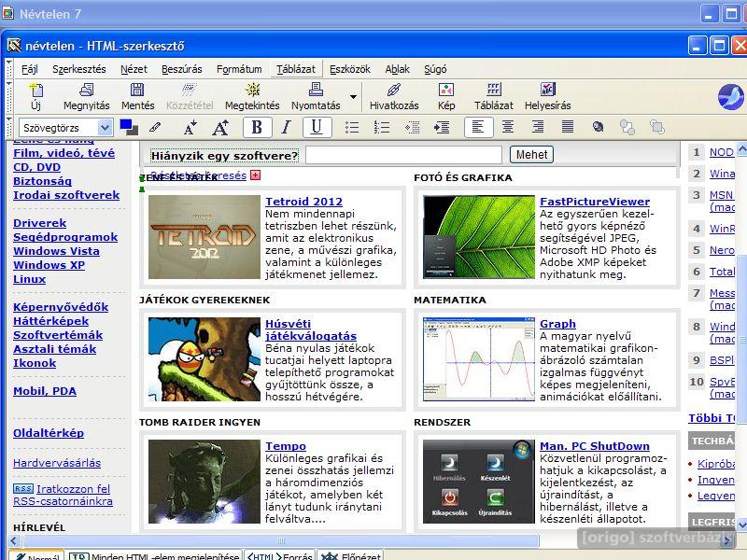Click the green leaf FastPictureViewer thumbnail

[x=479, y=237]
